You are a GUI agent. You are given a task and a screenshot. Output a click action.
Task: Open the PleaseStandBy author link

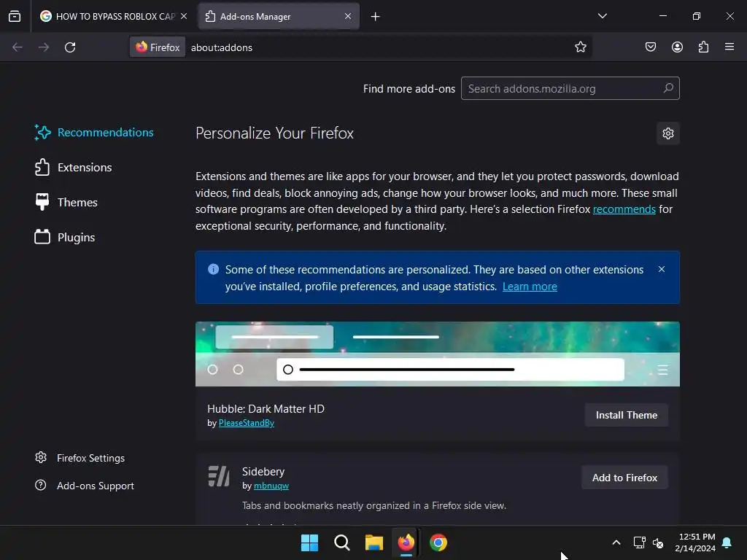coord(247,423)
